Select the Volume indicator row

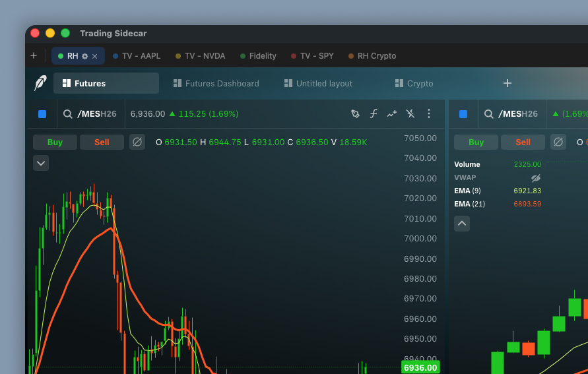point(498,164)
